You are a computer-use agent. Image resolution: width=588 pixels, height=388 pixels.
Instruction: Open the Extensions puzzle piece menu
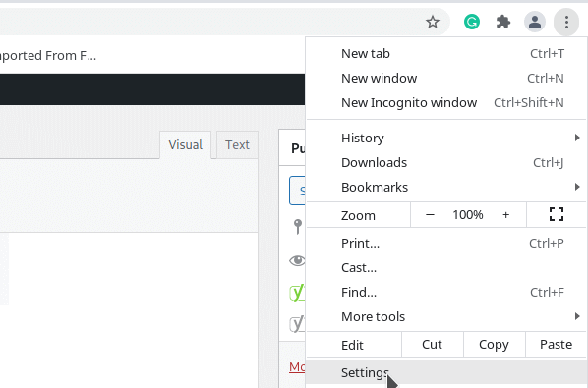[503, 22]
